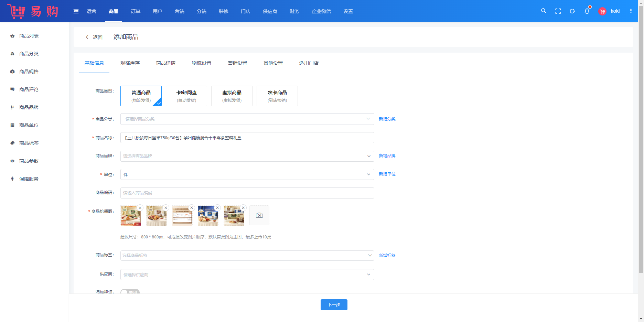Click the camera upload image icon

(259, 215)
